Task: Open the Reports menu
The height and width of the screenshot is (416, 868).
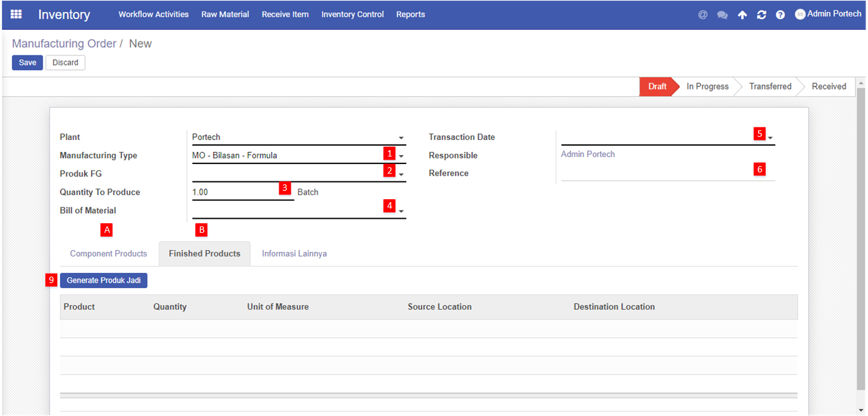Action: pyautogui.click(x=410, y=15)
